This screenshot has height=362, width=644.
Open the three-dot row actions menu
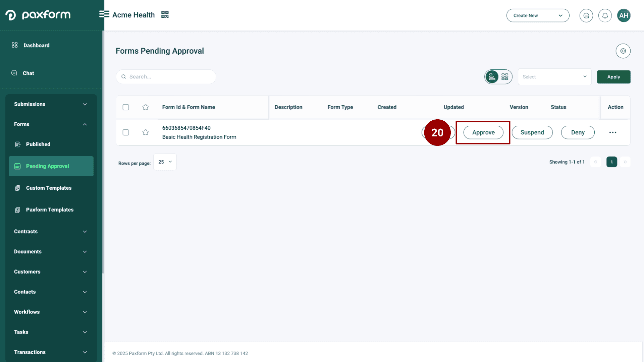(x=612, y=132)
